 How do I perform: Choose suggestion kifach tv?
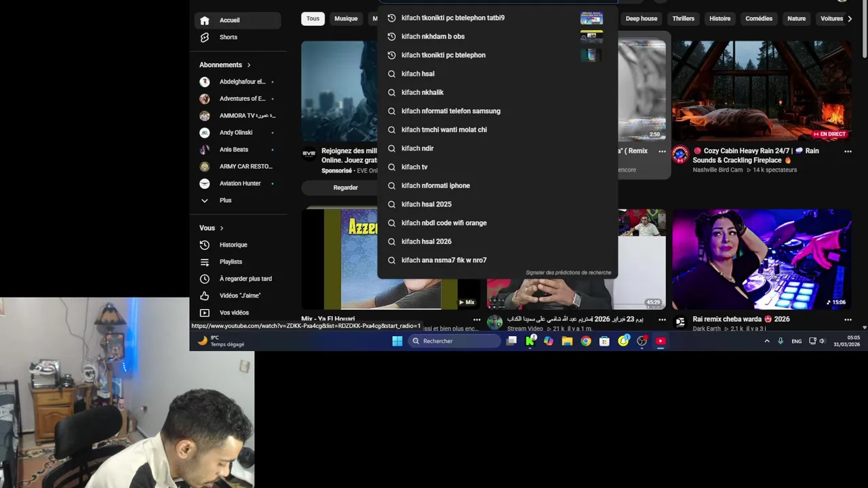[x=497, y=167]
